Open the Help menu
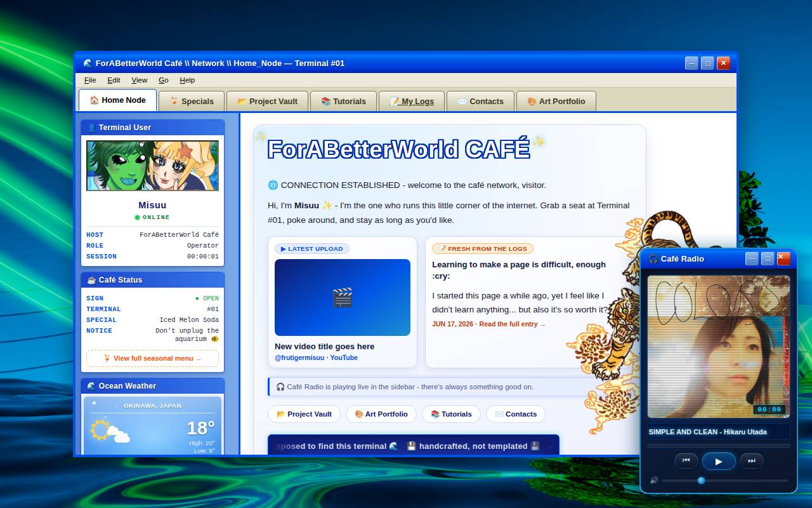This screenshot has height=508, width=812. point(187,80)
